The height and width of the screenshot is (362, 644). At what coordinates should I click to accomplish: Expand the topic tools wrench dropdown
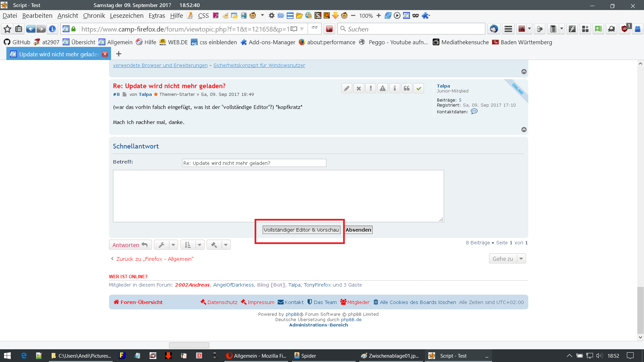(x=173, y=245)
